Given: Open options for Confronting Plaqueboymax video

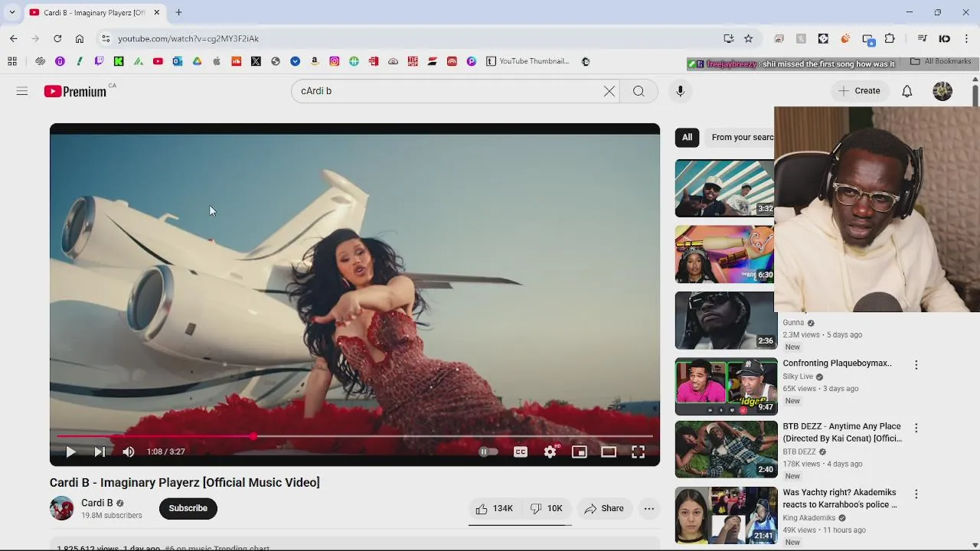Looking at the screenshot, I should [x=916, y=365].
